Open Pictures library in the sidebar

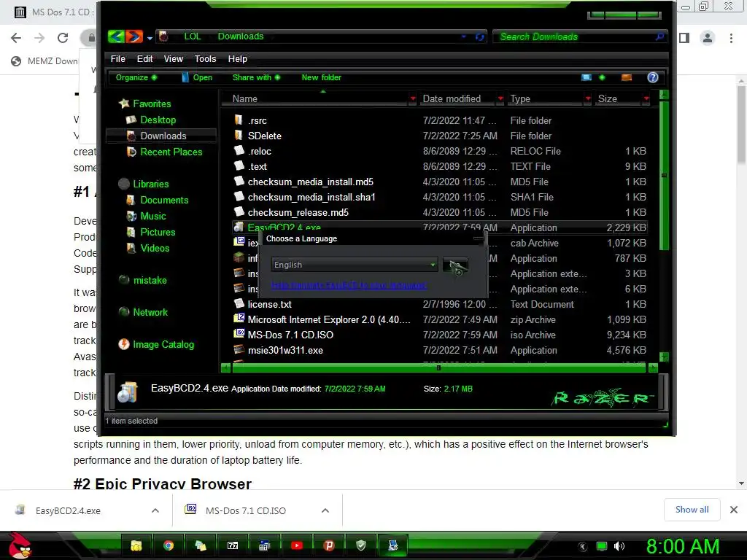(x=151, y=232)
